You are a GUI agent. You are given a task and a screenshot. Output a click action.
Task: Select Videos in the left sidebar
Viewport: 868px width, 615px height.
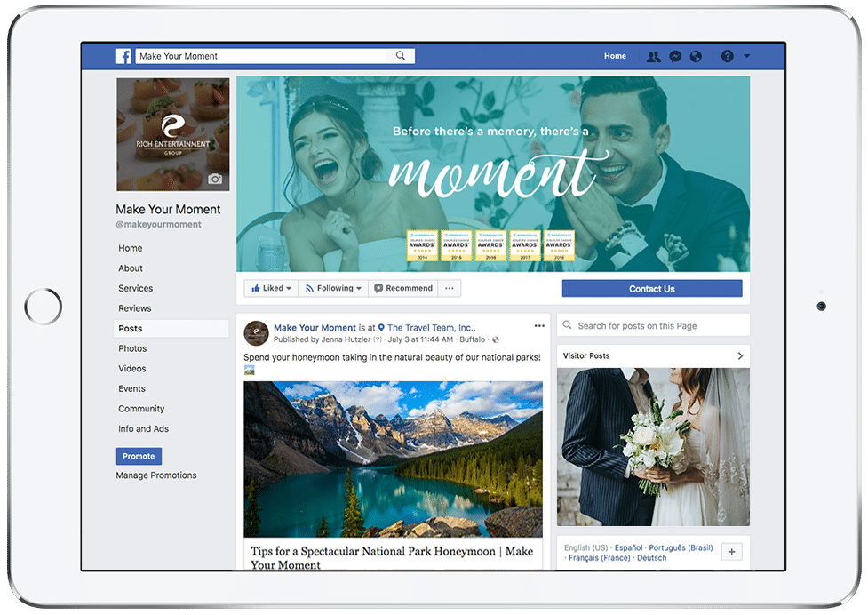pos(132,369)
